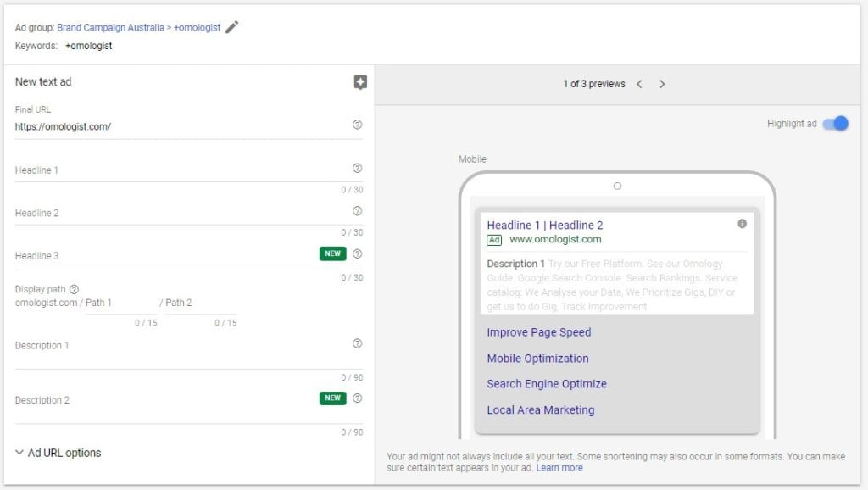Click the NEW badge on Headline 3
868x490 pixels.
[332, 253]
